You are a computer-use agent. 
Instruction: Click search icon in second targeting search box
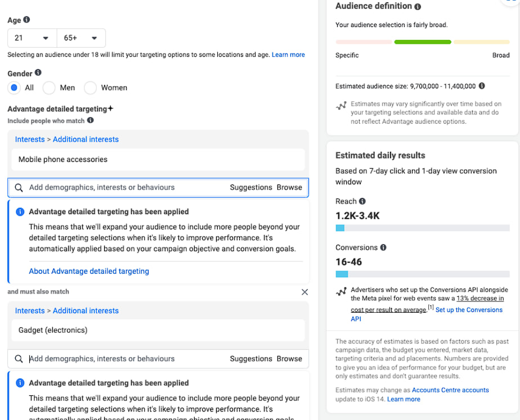point(19,359)
